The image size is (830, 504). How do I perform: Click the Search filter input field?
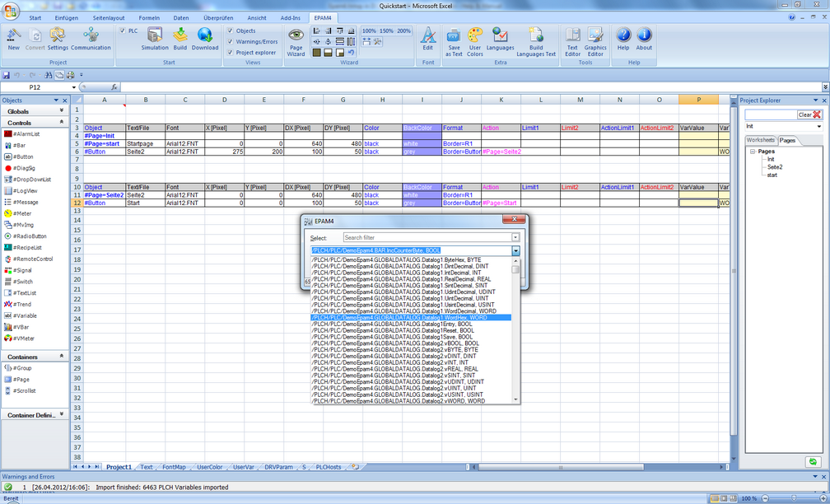[427, 238]
